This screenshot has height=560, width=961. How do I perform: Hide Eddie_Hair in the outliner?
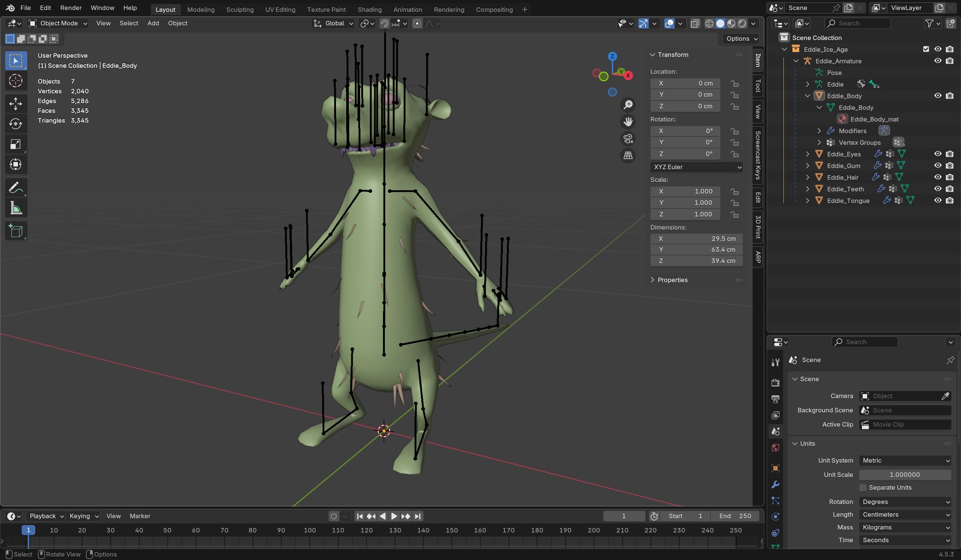938,177
